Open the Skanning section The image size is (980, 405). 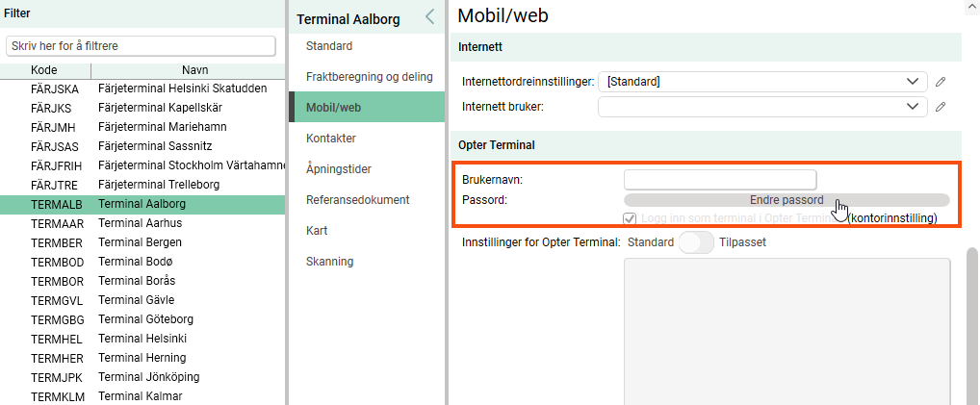point(329,262)
